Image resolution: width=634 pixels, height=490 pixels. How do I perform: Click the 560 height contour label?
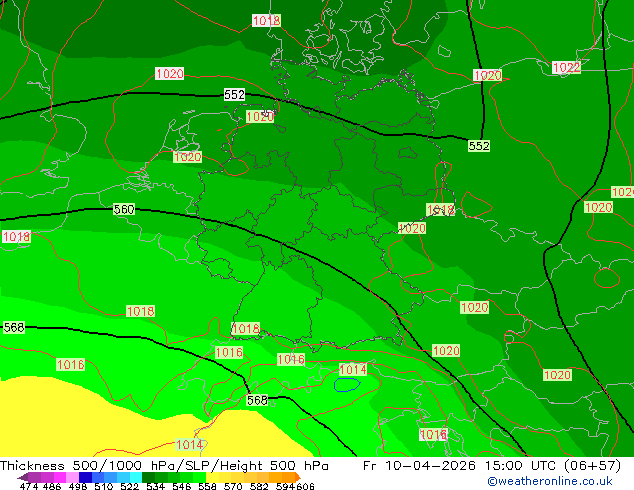(x=124, y=209)
